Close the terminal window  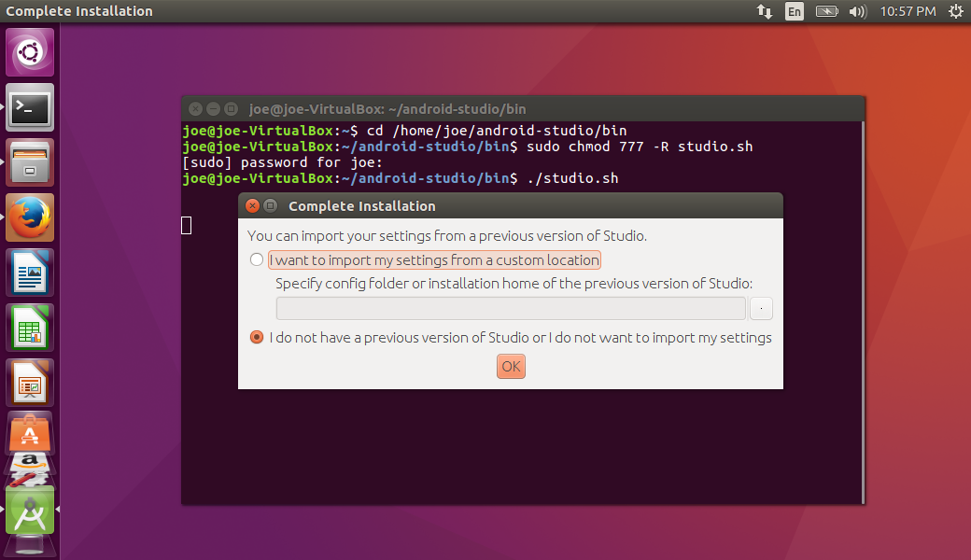tap(196, 109)
